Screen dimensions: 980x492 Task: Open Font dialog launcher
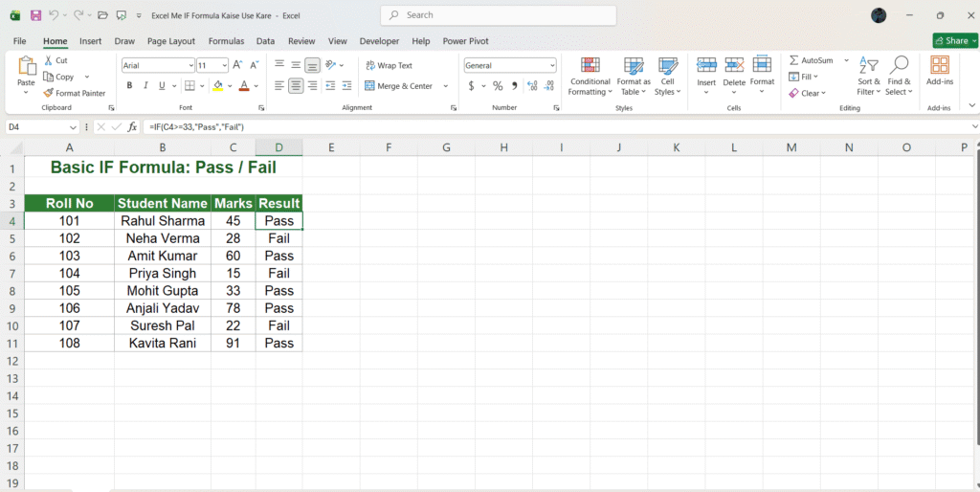tap(261, 108)
